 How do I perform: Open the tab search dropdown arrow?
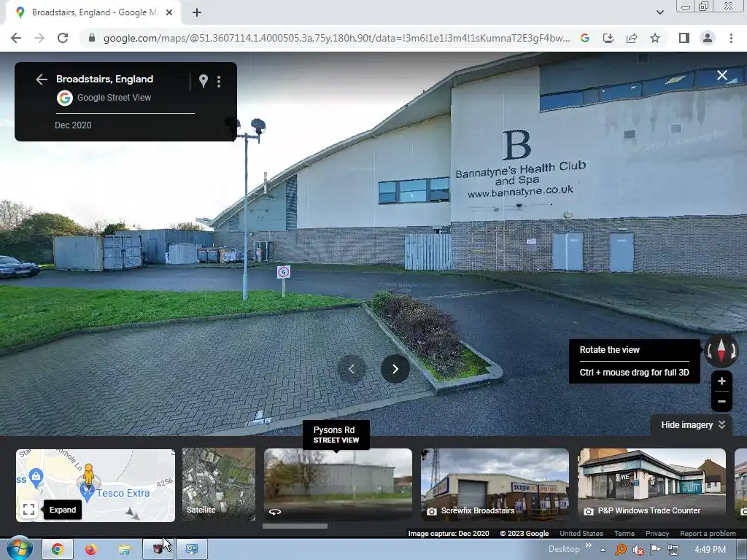click(659, 12)
